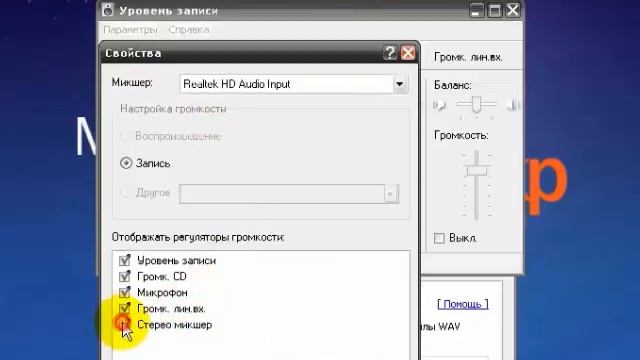Image resolution: width=640 pixels, height=360 pixels.
Task: Toggle the Микрофон checkbox
Action: click(x=124, y=293)
